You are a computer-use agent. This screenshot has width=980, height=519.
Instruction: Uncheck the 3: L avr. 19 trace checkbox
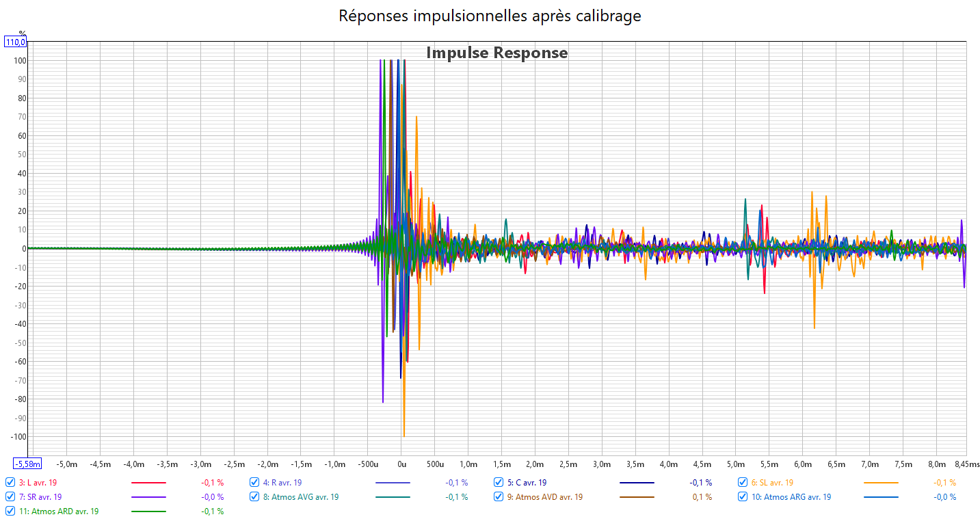tap(10, 482)
